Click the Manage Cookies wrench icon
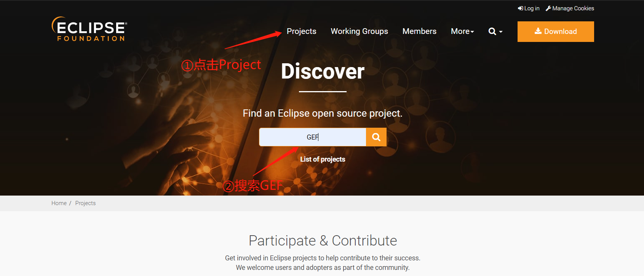The width and height of the screenshot is (644, 276). 548,8
